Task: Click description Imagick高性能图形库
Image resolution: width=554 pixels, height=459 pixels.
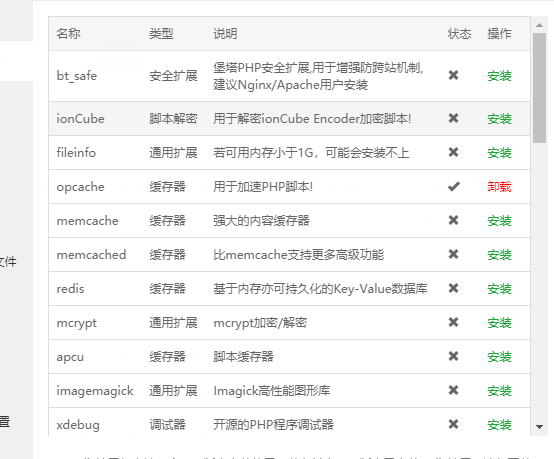Action: pos(272,391)
